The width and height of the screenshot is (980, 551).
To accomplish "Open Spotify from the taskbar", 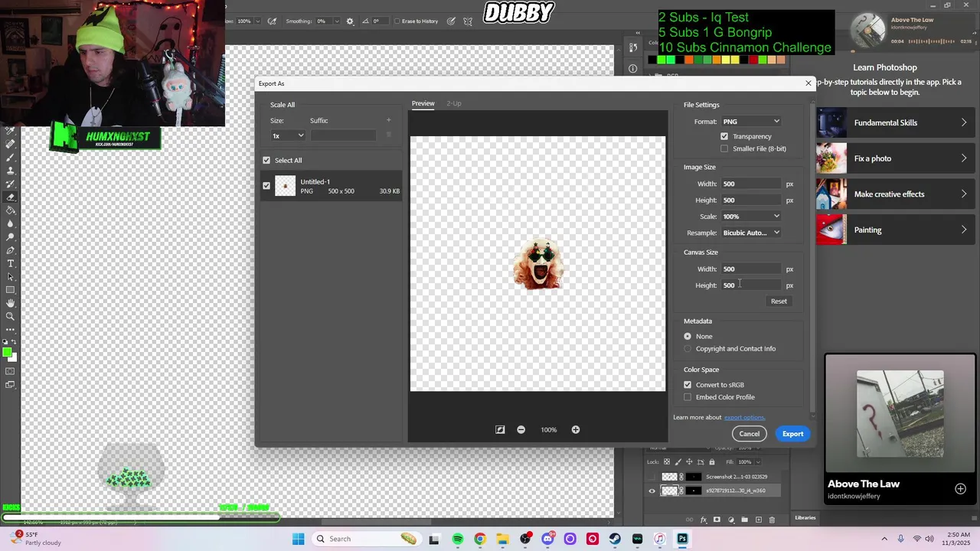I will [457, 539].
